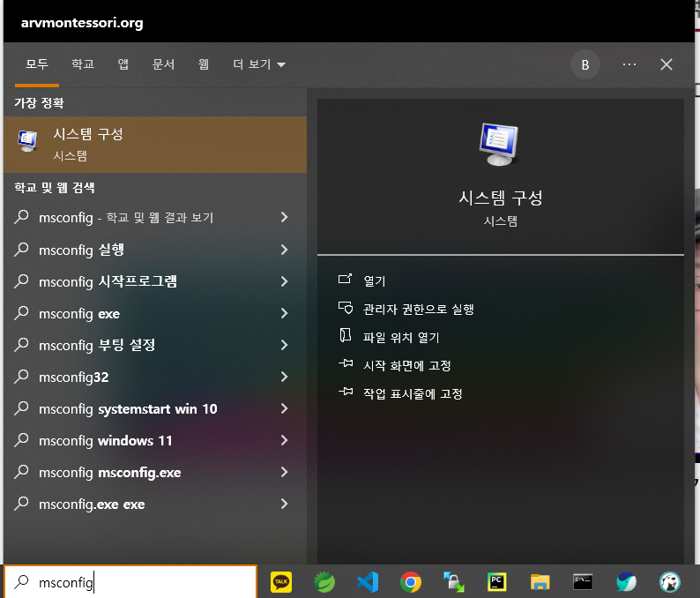Choose 시작 화면에 고정

coord(406,365)
